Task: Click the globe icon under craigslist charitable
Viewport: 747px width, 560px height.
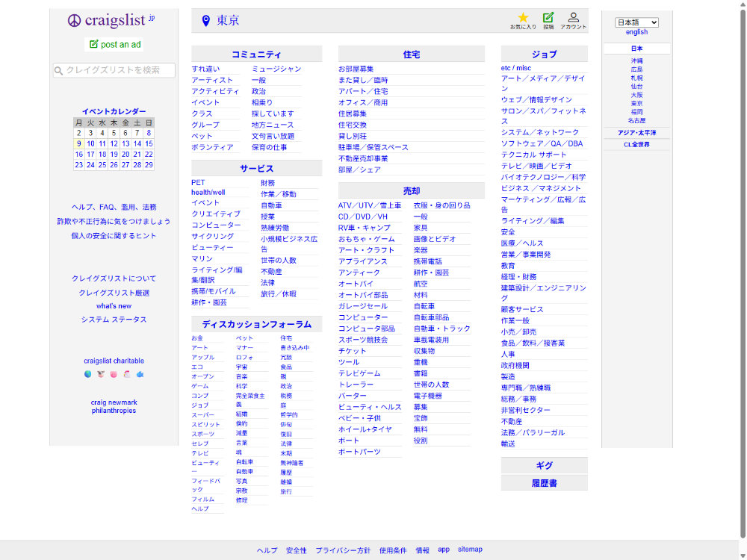Action: click(x=87, y=373)
